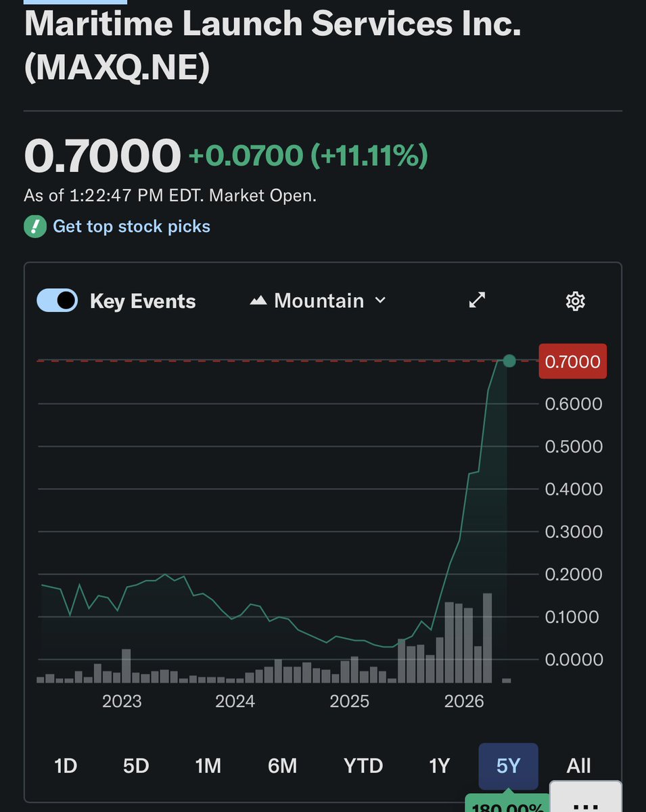646x812 pixels.
Task: Select the YTD time range
Action: [363, 765]
